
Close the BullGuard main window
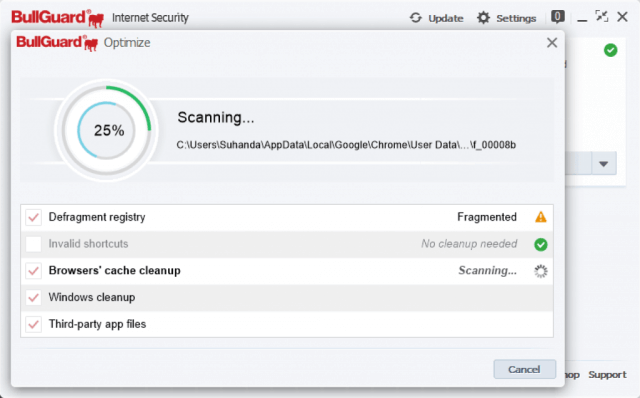coord(622,17)
